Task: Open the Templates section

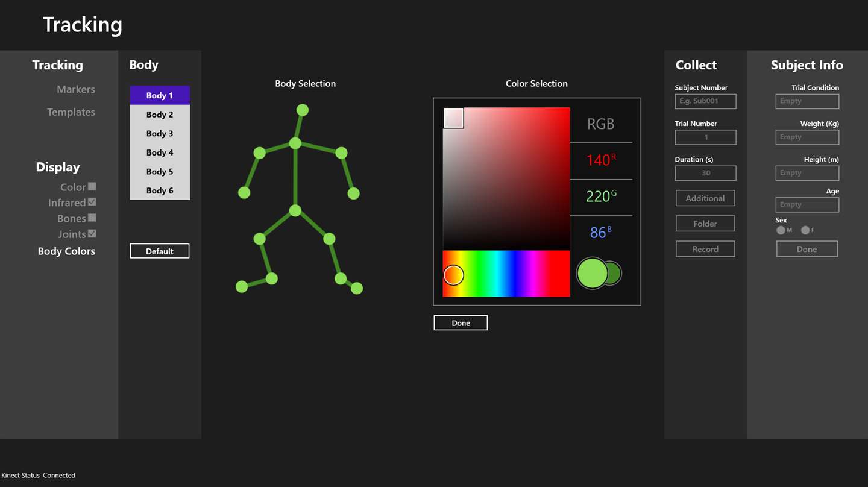Action: point(71,112)
